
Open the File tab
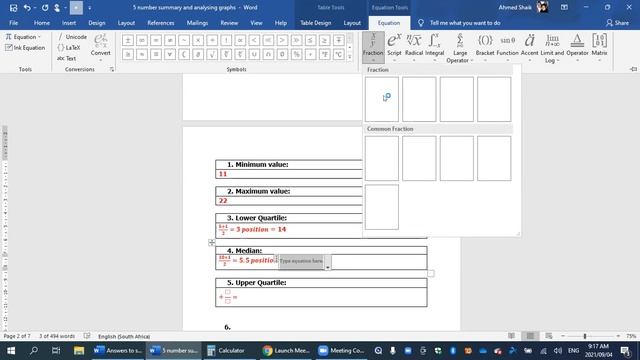click(13, 23)
